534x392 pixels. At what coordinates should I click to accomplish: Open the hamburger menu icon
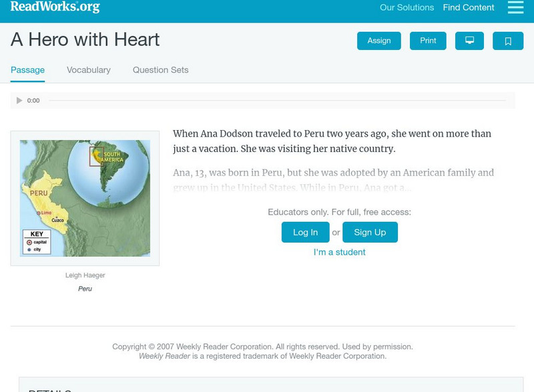[515, 7]
